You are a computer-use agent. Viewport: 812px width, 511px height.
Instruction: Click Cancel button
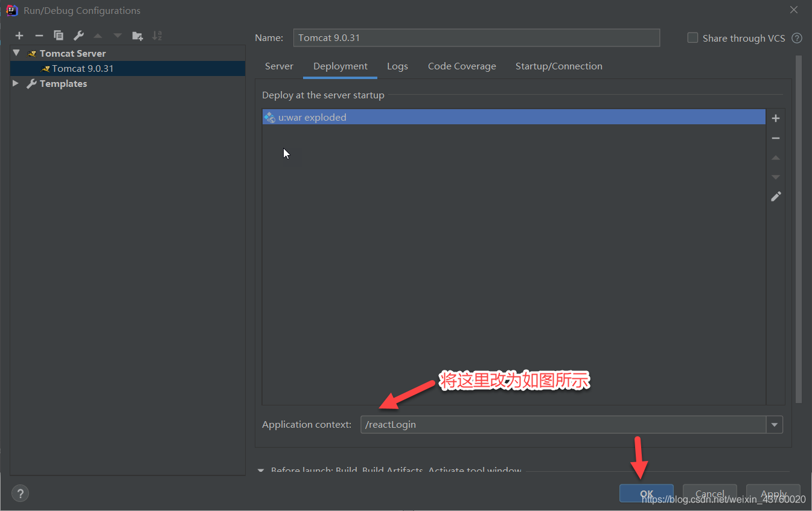pyautogui.click(x=710, y=493)
